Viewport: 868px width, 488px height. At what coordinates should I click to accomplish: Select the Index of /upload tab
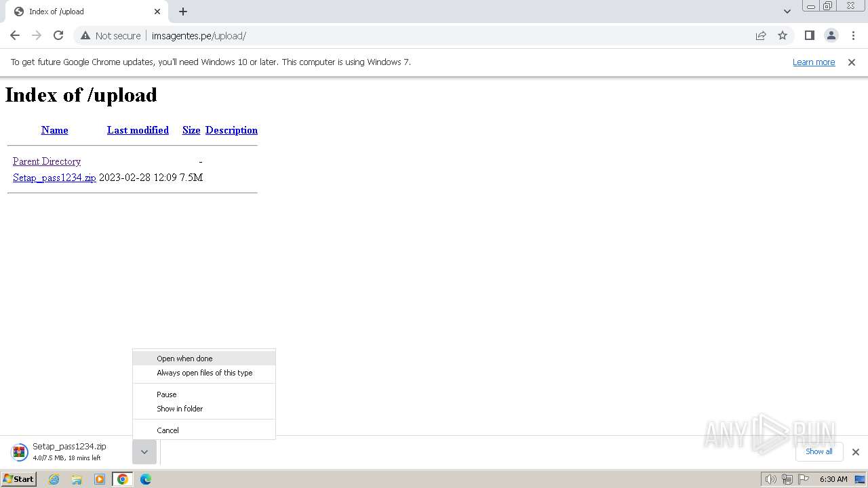click(87, 12)
